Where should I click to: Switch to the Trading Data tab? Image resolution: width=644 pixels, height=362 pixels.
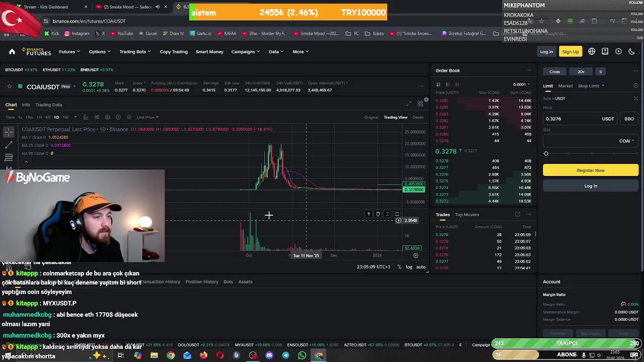coord(49,105)
